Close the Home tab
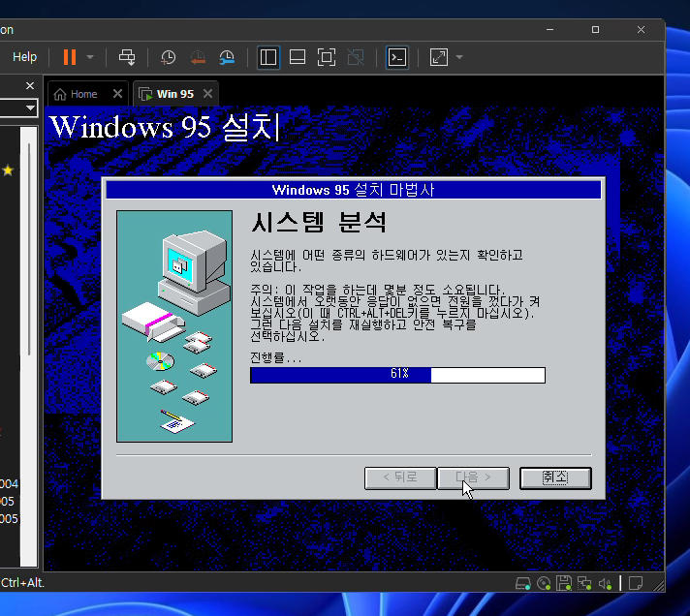Screen dimensions: 690x616 click(x=117, y=94)
